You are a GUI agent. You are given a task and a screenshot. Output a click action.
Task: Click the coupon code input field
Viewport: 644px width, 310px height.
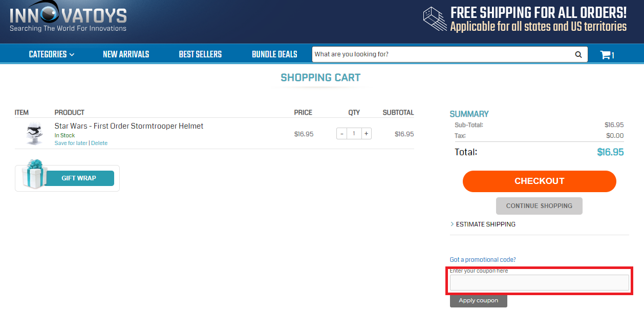540,283
